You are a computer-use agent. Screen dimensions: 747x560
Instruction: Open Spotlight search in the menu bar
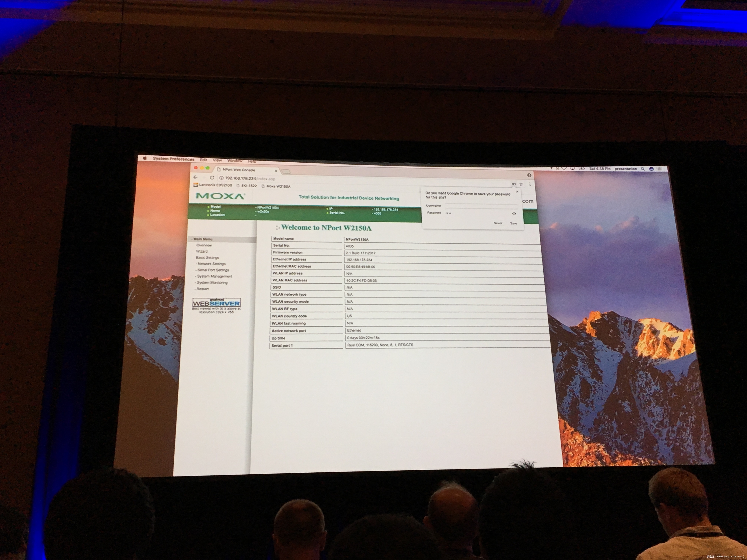(x=643, y=169)
